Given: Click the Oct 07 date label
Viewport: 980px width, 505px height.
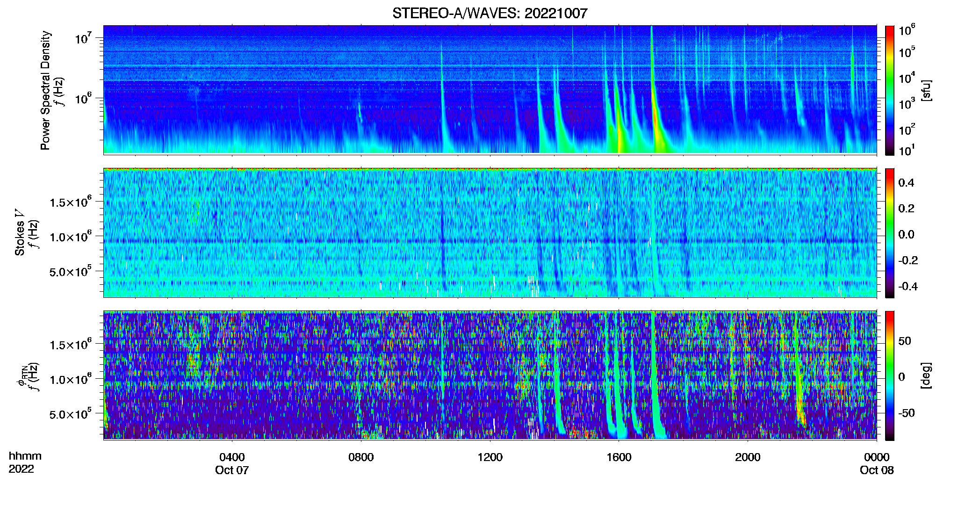Looking at the screenshot, I should 232,470.
